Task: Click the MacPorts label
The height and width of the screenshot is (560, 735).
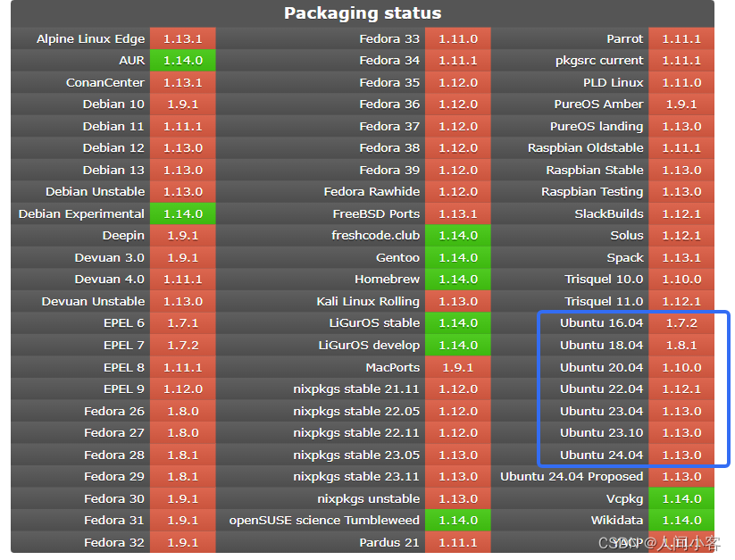Action: [392, 367]
